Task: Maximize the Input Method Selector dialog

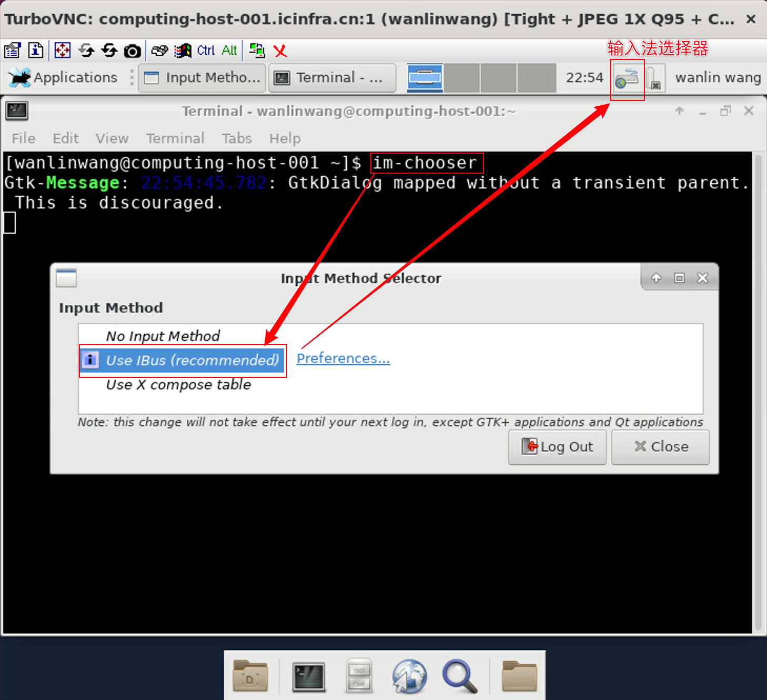Action: (680, 278)
